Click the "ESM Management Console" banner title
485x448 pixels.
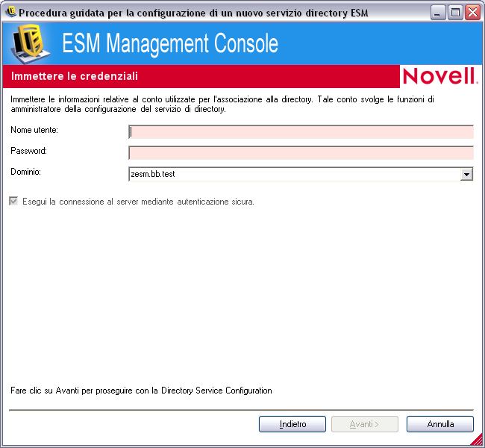pos(170,43)
